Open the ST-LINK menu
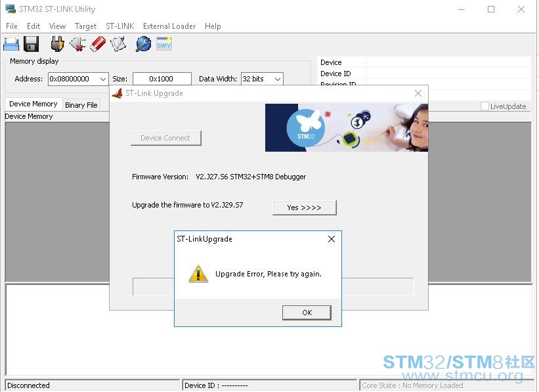This screenshot has width=539, height=392. [x=120, y=26]
